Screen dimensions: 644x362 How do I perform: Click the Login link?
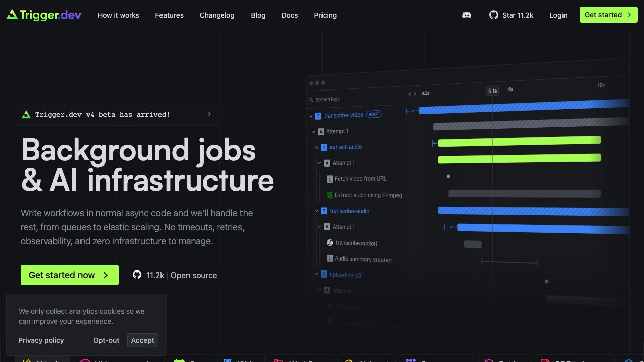(x=558, y=15)
